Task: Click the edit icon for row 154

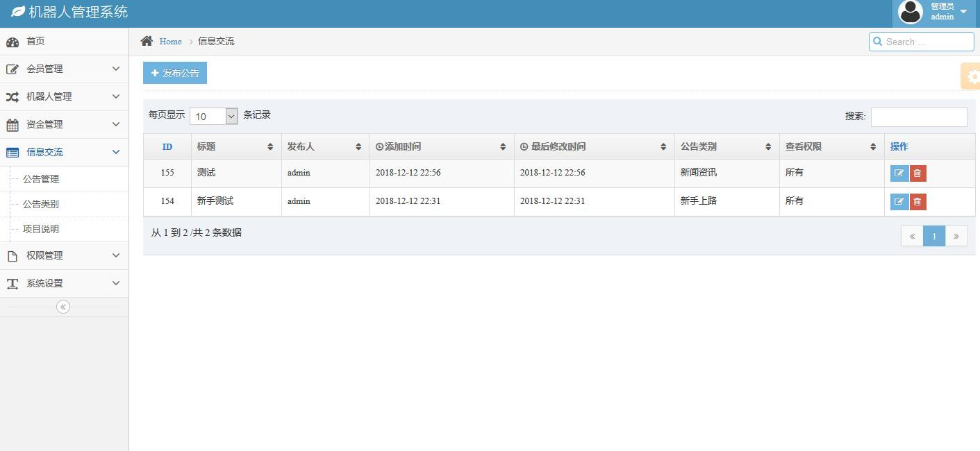Action: click(x=899, y=202)
